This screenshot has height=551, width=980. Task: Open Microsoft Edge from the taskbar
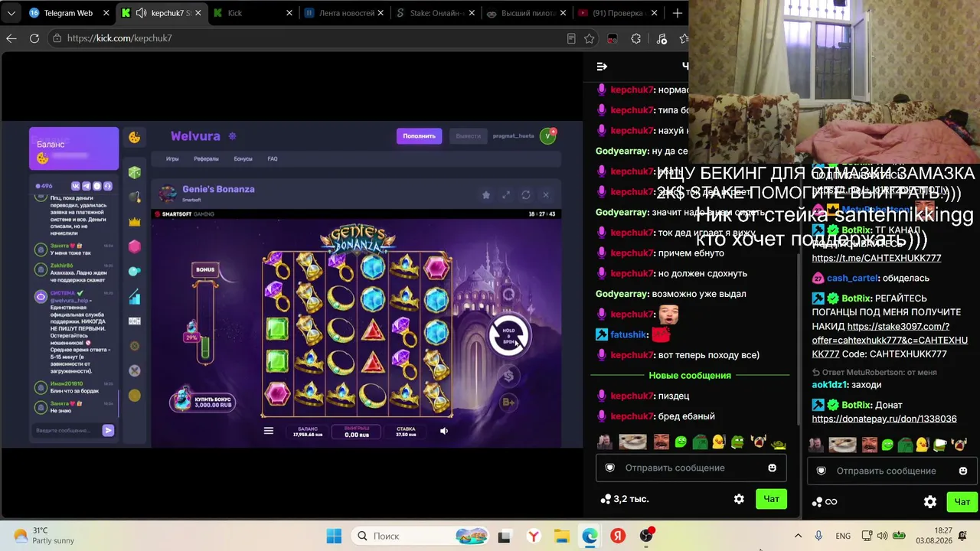pos(590,536)
